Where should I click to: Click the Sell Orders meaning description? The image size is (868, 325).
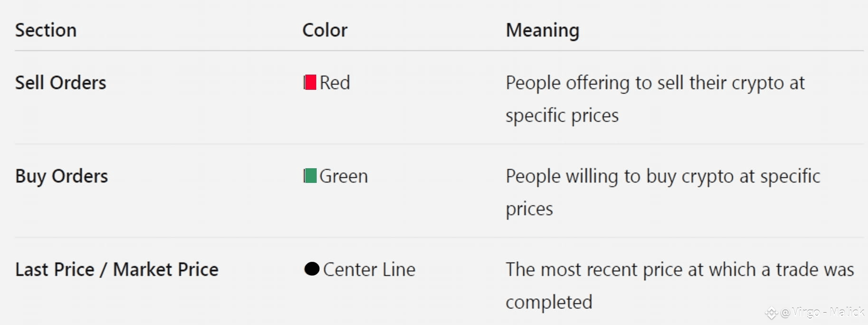pyautogui.click(x=655, y=99)
